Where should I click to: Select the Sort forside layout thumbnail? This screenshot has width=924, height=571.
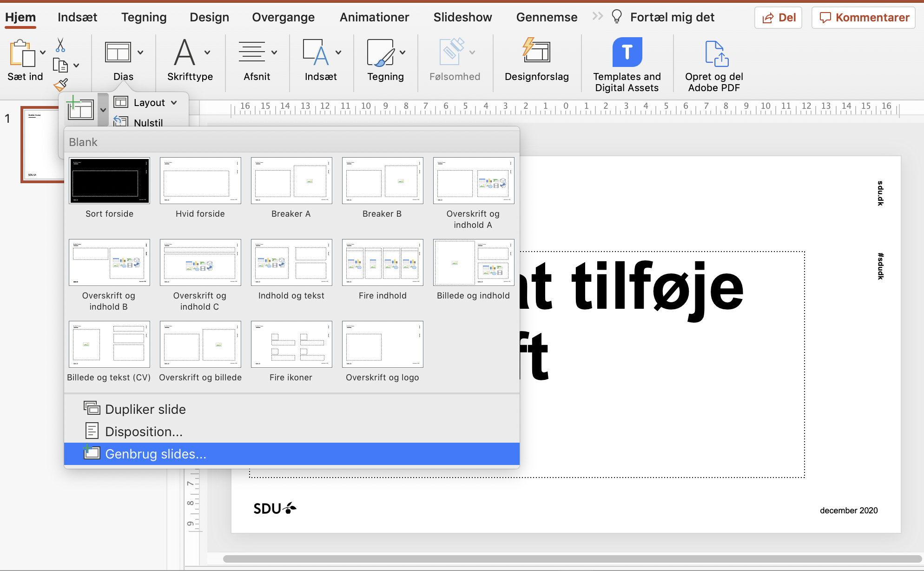point(109,180)
